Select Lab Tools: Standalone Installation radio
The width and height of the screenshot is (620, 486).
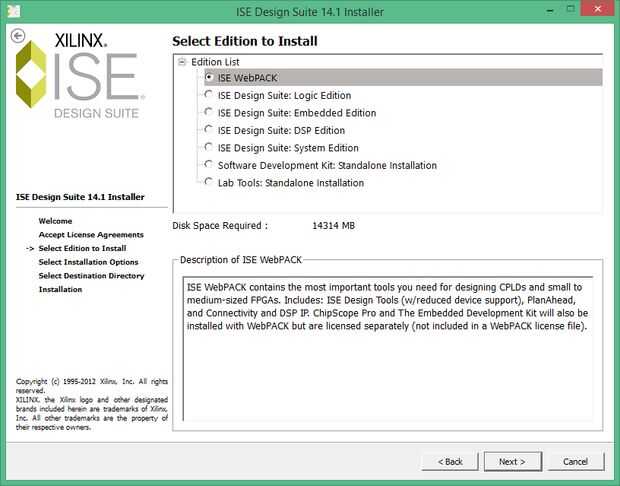(x=209, y=182)
